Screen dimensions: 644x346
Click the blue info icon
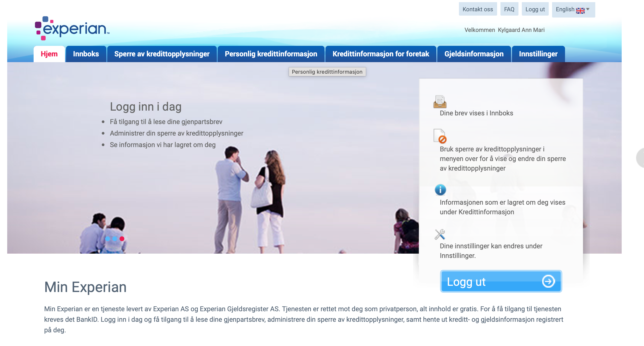pos(440,190)
